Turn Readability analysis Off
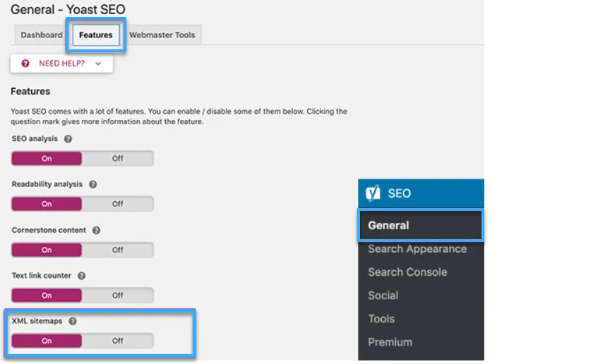593x364 pixels. pyautogui.click(x=118, y=204)
